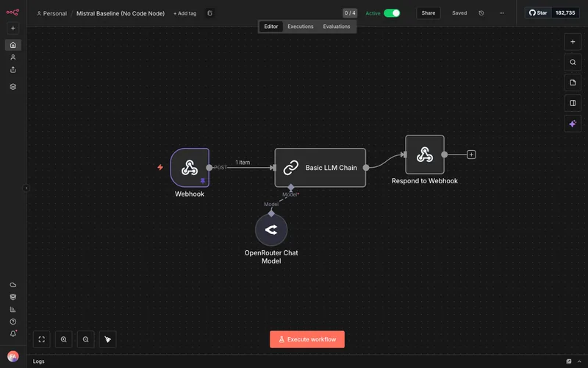Click the copy icon next to Add tag
588x368 pixels.
click(x=210, y=13)
